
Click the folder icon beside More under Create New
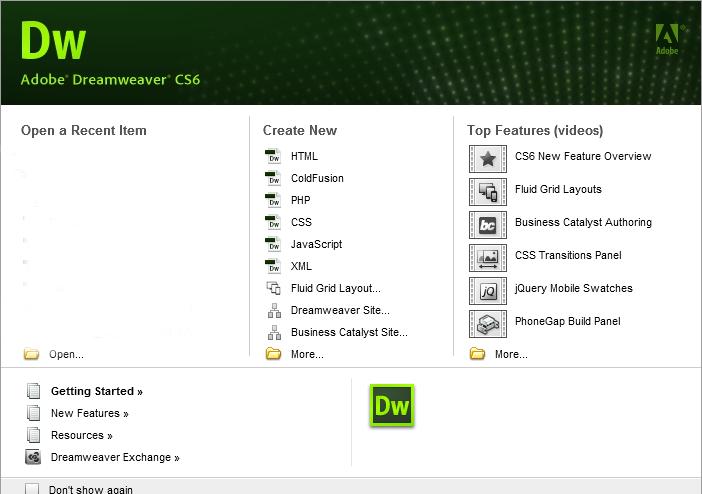[x=273, y=354]
